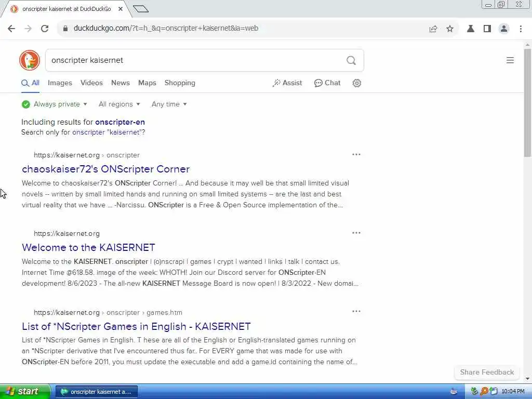Click the page vertical scrollbar thumb
This screenshot has width=532, height=399.
pyautogui.click(x=528, y=102)
